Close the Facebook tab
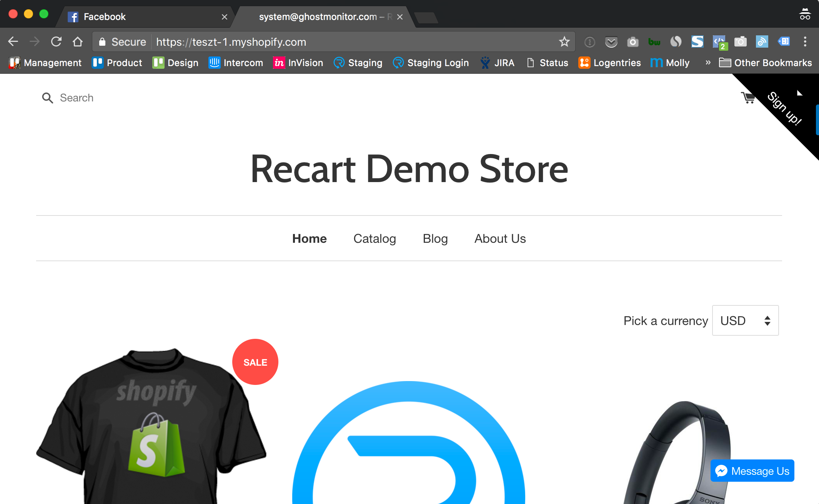819x504 pixels. pos(225,17)
